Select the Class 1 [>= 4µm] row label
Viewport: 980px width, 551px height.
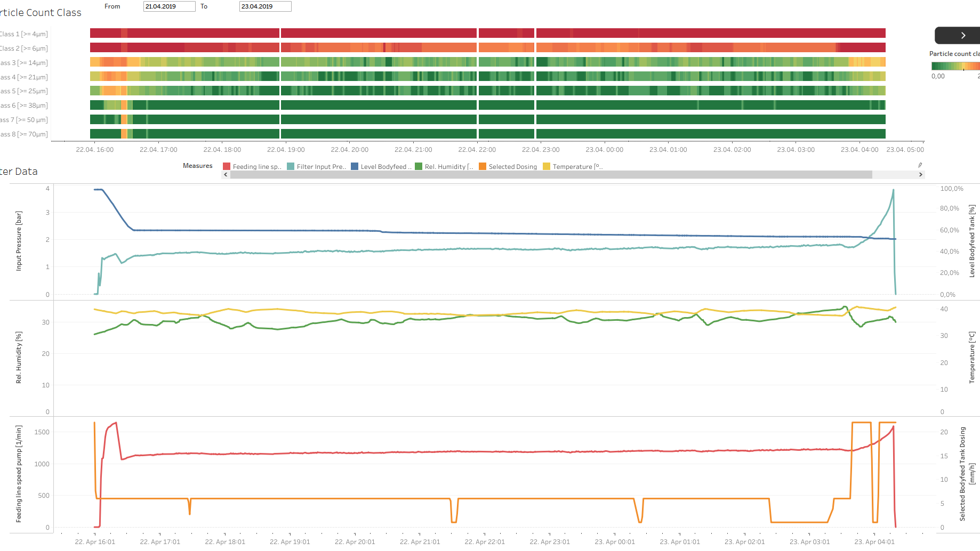tap(23, 34)
